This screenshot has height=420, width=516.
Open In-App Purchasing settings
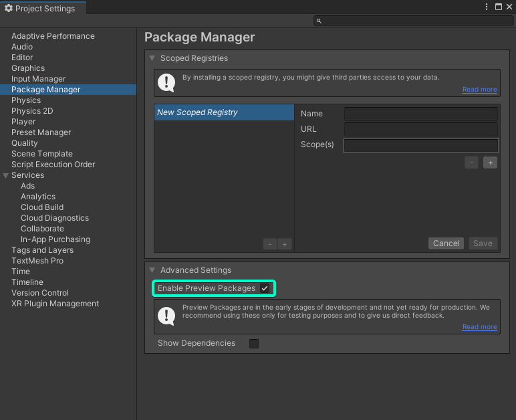coord(55,239)
